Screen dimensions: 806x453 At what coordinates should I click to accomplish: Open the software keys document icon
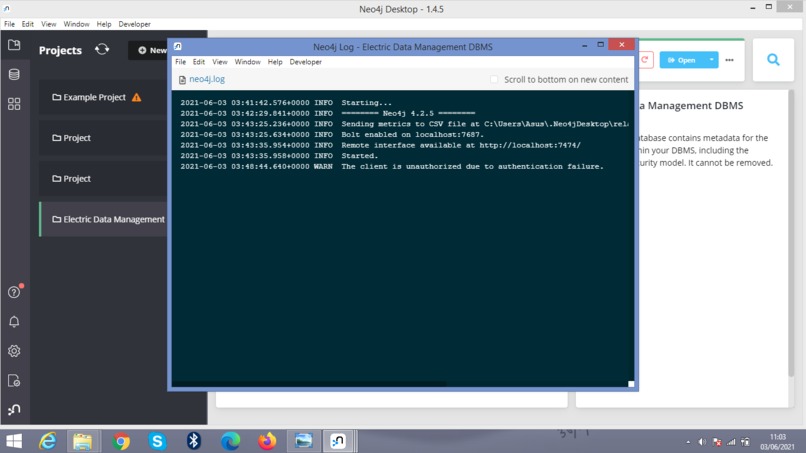14,380
